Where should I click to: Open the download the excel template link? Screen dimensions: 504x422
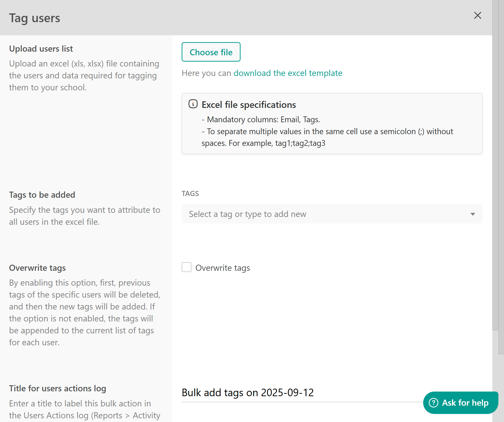point(288,73)
